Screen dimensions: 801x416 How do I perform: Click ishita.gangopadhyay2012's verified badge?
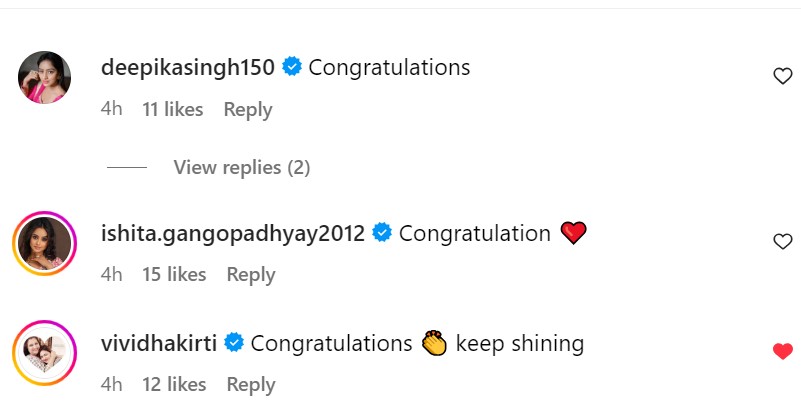(383, 233)
